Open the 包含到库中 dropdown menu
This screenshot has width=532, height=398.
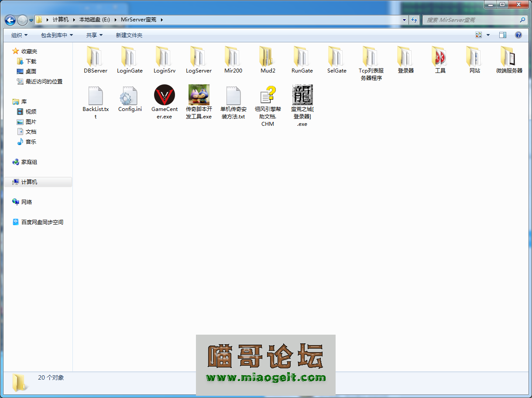[x=57, y=35]
